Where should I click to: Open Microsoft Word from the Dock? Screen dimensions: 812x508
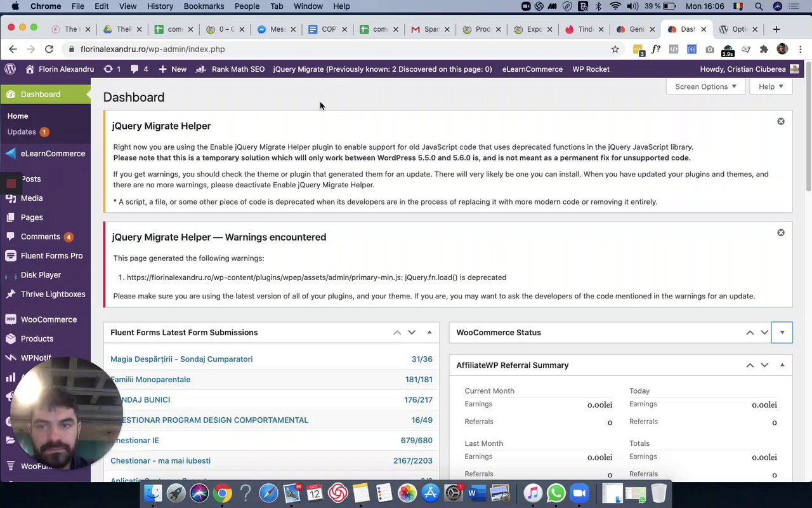pyautogui.click(x=476, y=493)
